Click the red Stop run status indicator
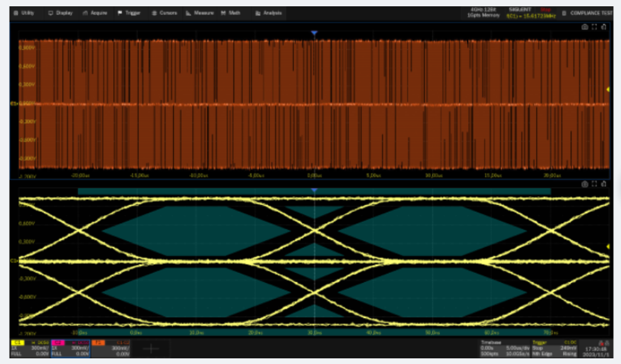621x364 pixels. 545,9
